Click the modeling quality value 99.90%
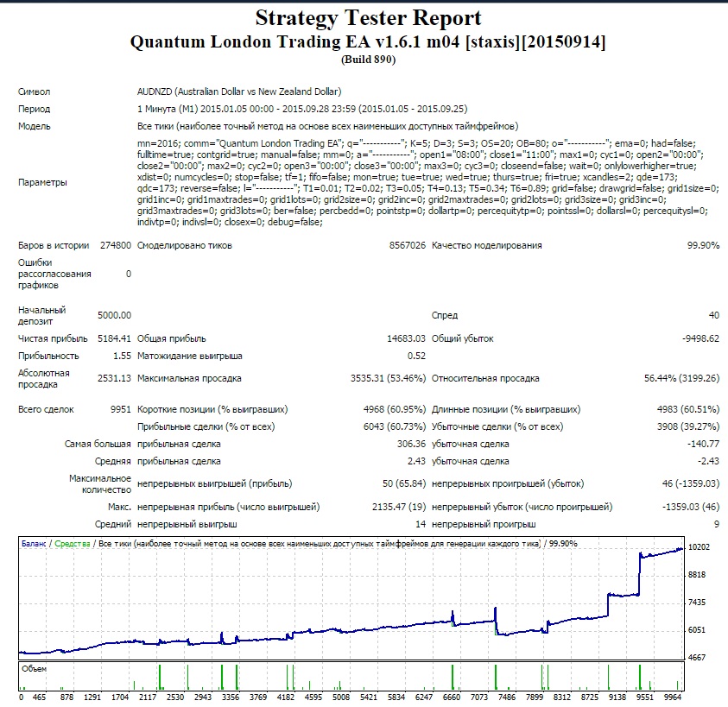 [703, 245]
